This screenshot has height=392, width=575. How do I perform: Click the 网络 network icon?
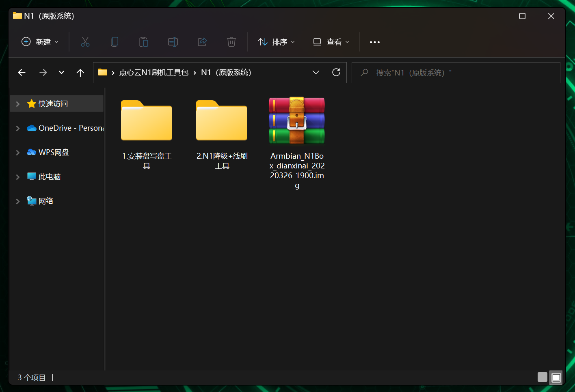point(32,201)
